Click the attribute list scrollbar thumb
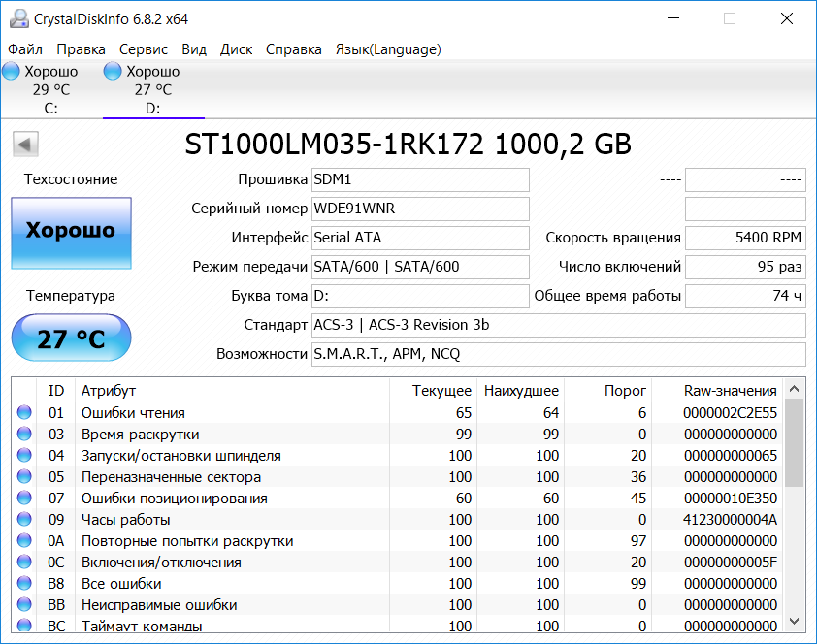The image size is (817, 644). coord(794,442)
